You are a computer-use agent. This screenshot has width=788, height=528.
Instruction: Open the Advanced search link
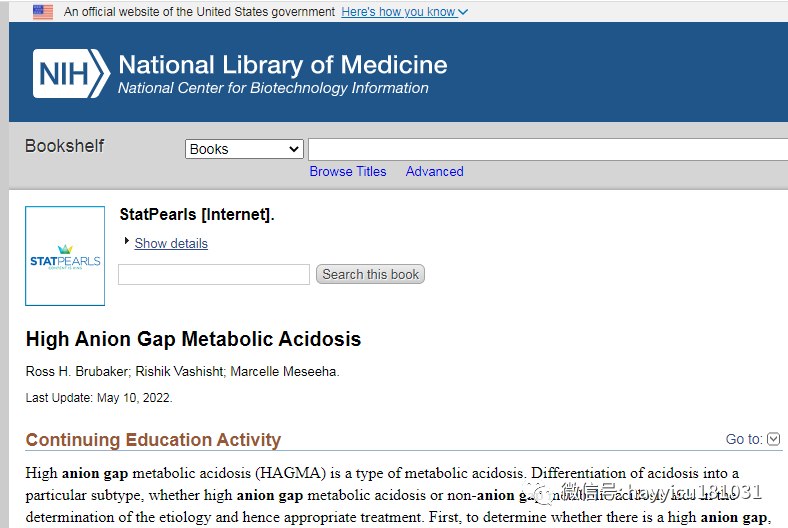tap(435, 171)
